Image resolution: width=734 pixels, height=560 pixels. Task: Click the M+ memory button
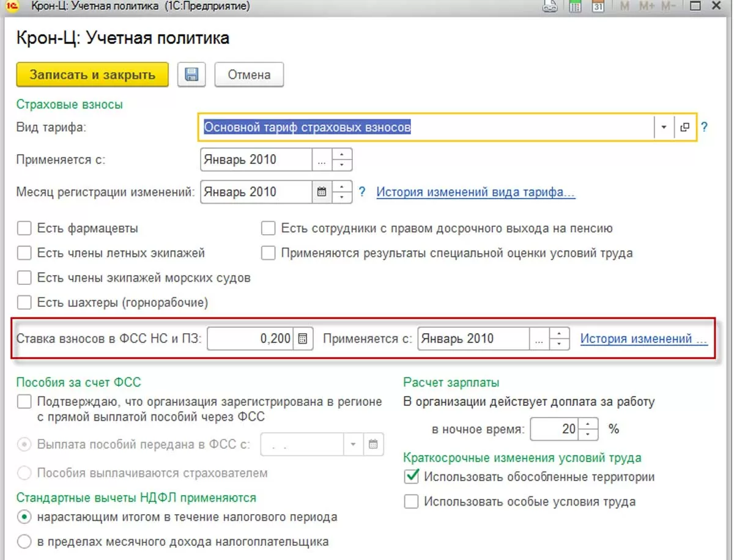click(647, 7)
